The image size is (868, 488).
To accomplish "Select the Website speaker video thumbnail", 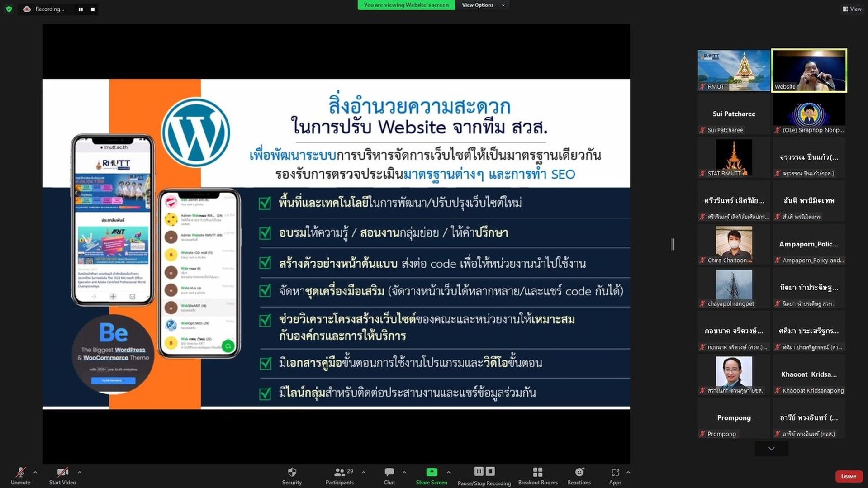I will pyautogui.click(x=809, y=70).
